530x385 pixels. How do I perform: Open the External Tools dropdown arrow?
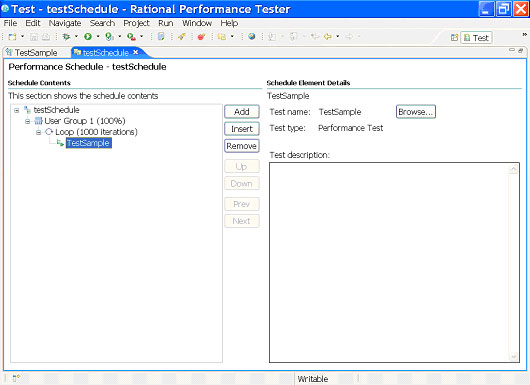coord(141,37)
